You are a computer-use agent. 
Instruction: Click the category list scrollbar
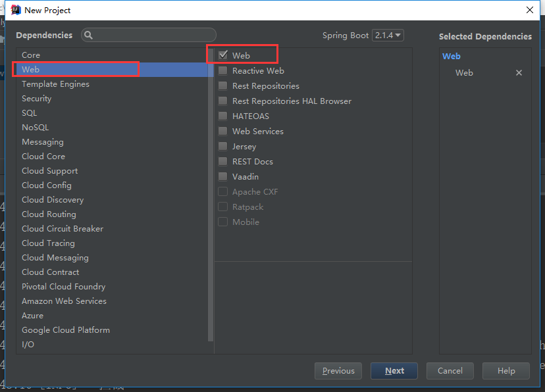[x=210, y=195]
